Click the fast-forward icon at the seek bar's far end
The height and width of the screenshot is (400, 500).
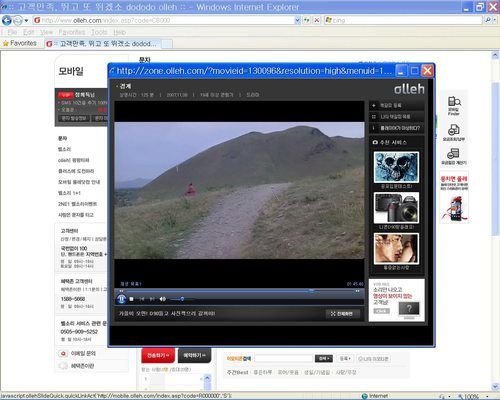(357, 291)
